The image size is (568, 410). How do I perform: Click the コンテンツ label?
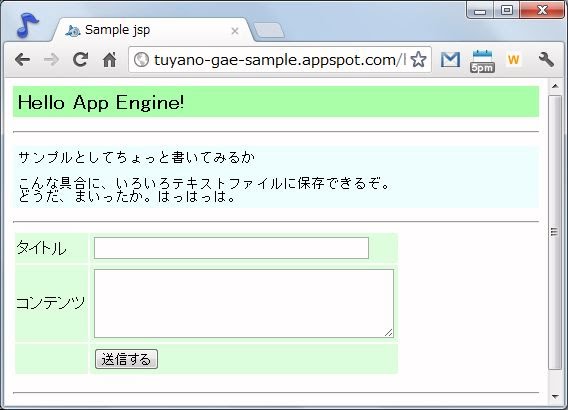(x=51, y=303)
